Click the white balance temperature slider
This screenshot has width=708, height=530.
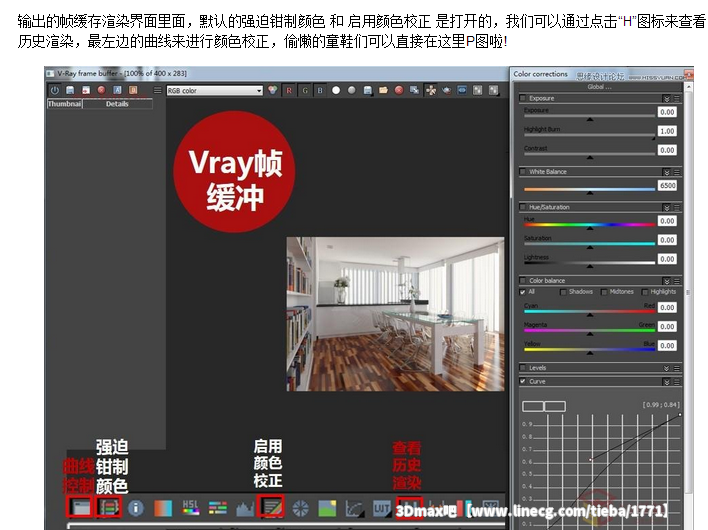pyautogui.click(x=589, y=189)
